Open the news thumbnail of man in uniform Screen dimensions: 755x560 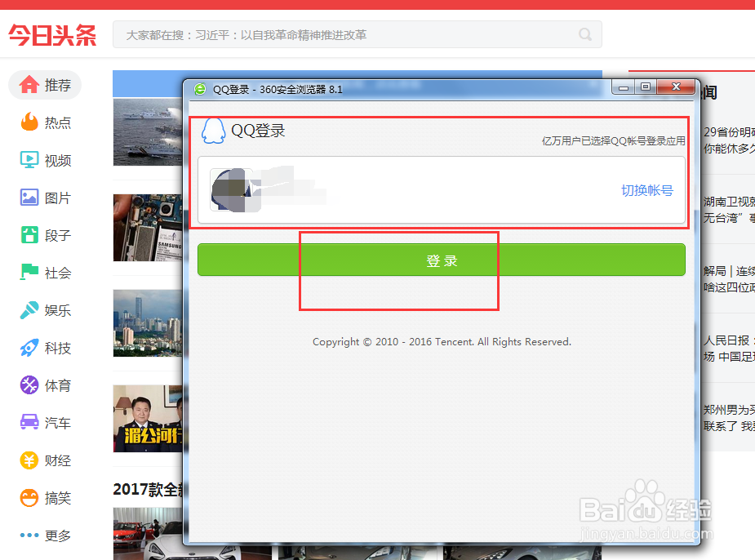point(149,419)
